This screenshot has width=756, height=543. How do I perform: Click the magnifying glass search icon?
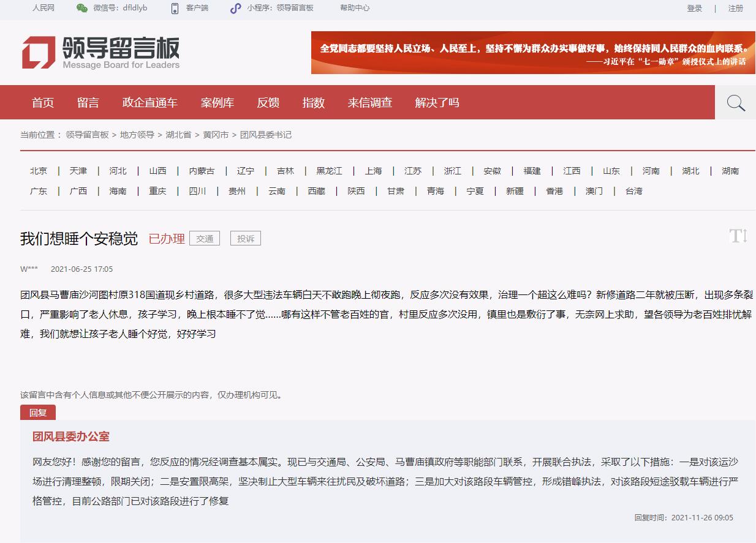point(735,103)
